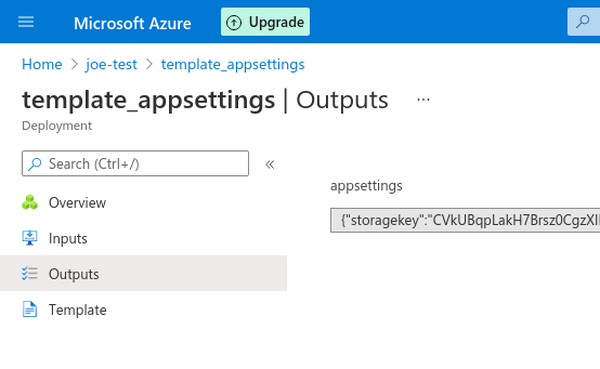600x369 pixels.
Task: Click the sidebar search magnifier icon
Action: (35, 164)
